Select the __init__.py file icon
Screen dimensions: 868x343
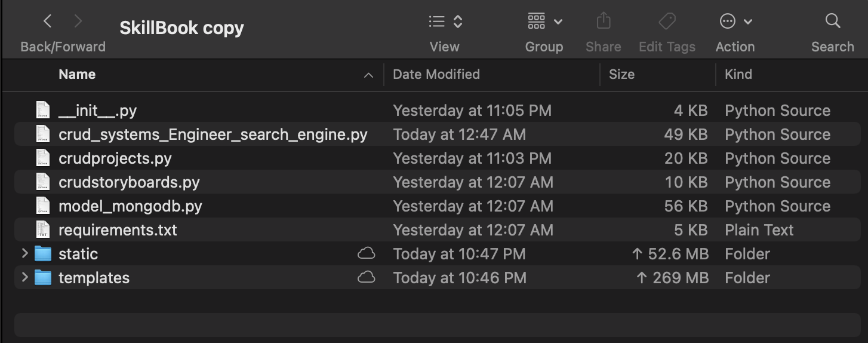click(42, 110)
